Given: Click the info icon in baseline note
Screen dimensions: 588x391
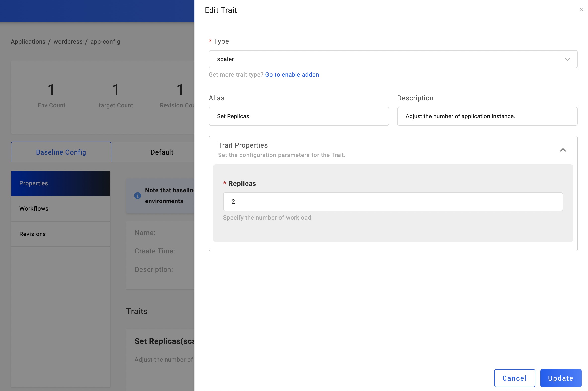Looking at the screenshot, I should click(137, 195).
